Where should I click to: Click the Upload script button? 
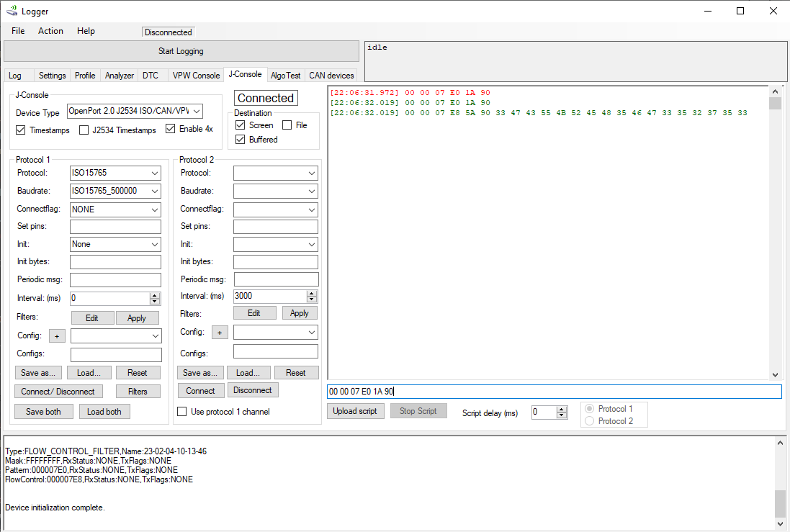355,411
